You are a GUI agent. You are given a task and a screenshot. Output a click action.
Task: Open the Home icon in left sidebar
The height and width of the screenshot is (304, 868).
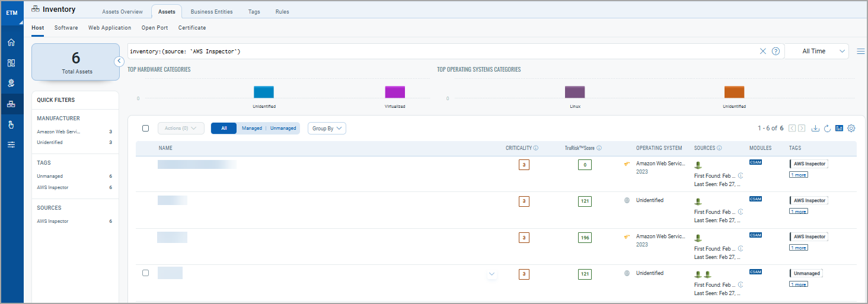coord(11,43)
